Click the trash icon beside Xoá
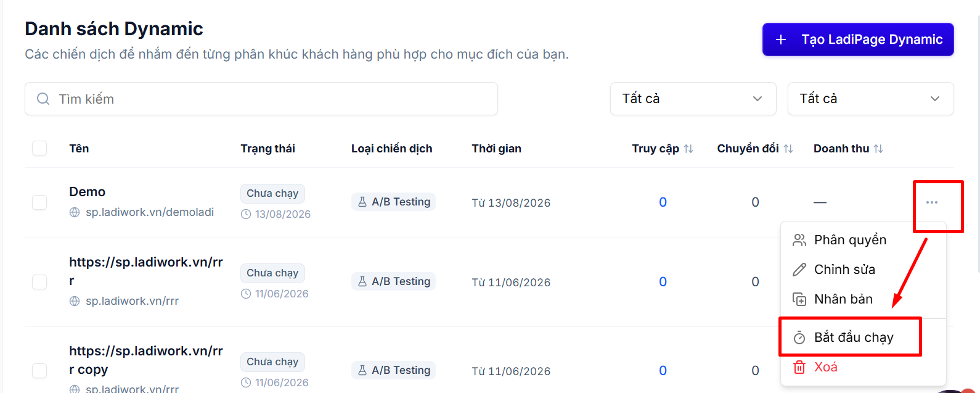Viewport: 980px width, 393px height. [799, 367]
